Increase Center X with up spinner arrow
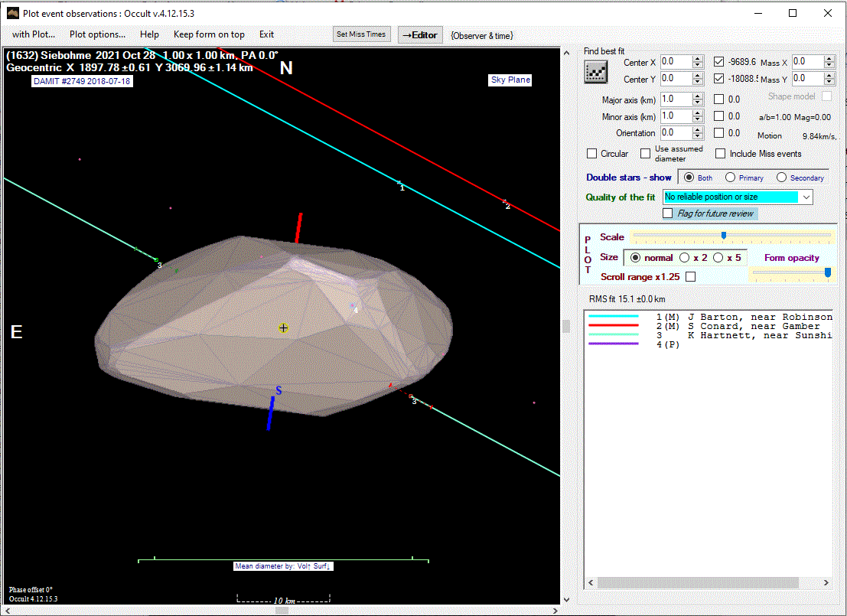 click(697, 58)
